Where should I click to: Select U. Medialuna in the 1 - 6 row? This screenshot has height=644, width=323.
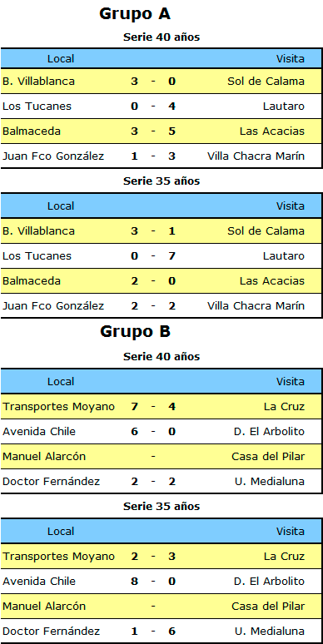click(270, 632)
